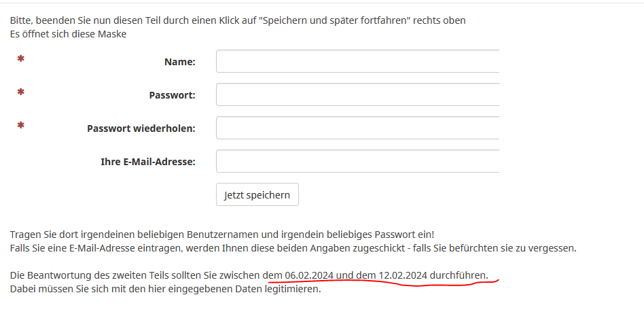
Task: Click the Passwort wiederholen: label
Action: pyautogui.click(x=141, y=128)
